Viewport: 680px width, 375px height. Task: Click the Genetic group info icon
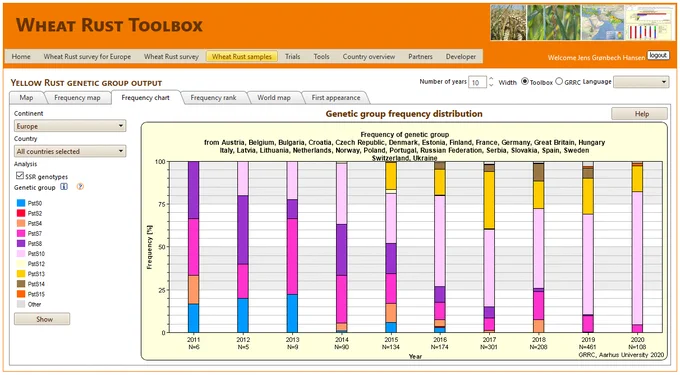(x=64, y=187)
